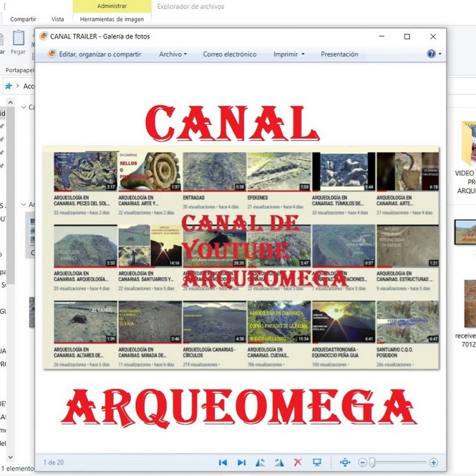The height and width of the screenshot is (476, 476).
Task: Click address bar chevron in Explorer
Action: click(x=17, y=86)
